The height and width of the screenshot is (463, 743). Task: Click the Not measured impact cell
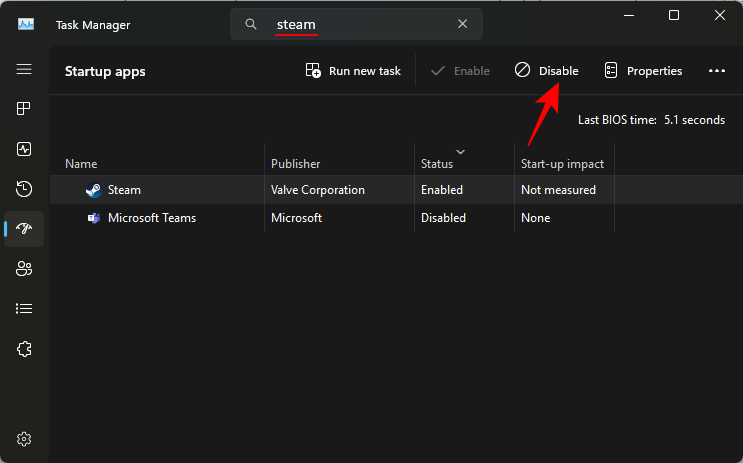[558, 190]
